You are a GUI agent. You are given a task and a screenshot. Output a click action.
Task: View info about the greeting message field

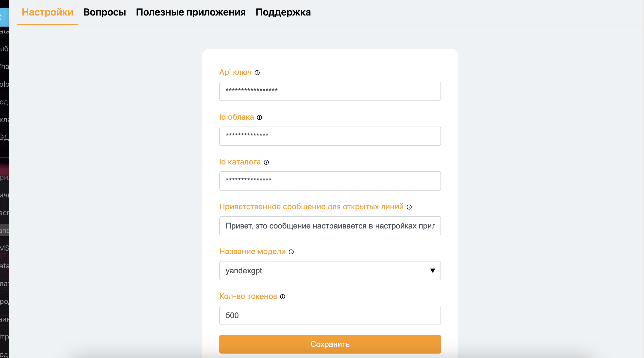[x=409, y=207]
